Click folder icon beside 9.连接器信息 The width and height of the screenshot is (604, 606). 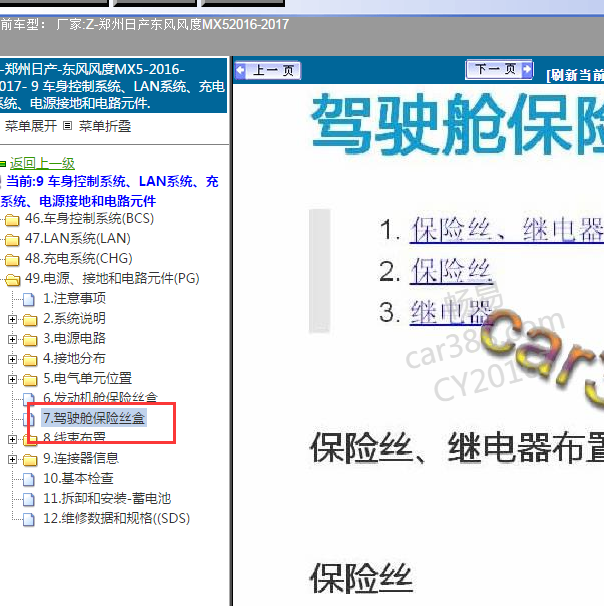coord(30,460)
